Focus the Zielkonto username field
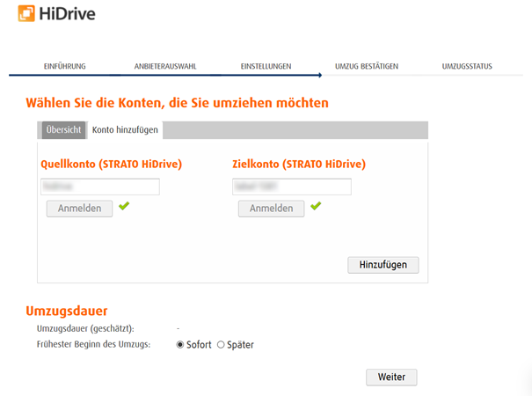 (x=292, y=187)
